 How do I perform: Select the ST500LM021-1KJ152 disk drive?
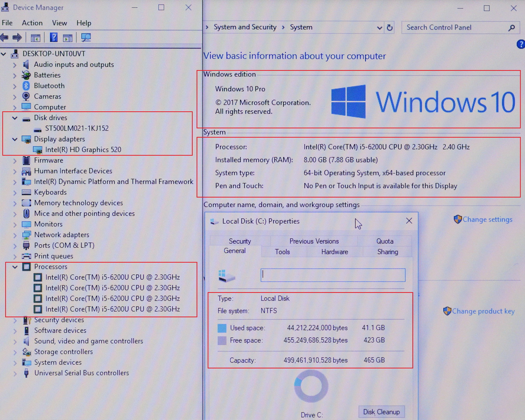click(x=77, y=128)
